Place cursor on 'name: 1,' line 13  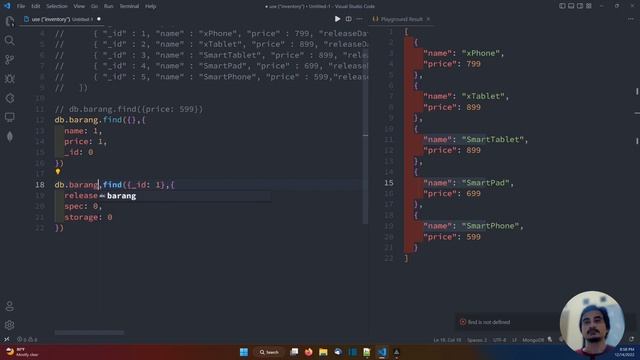83,131
